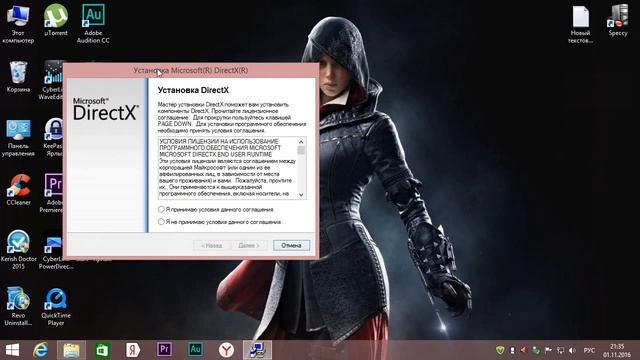Viewport: 640px width, 360px height.
Task: Click the license text scroll-down arrow
Action: pyautogui.click(x=301, y=195)
